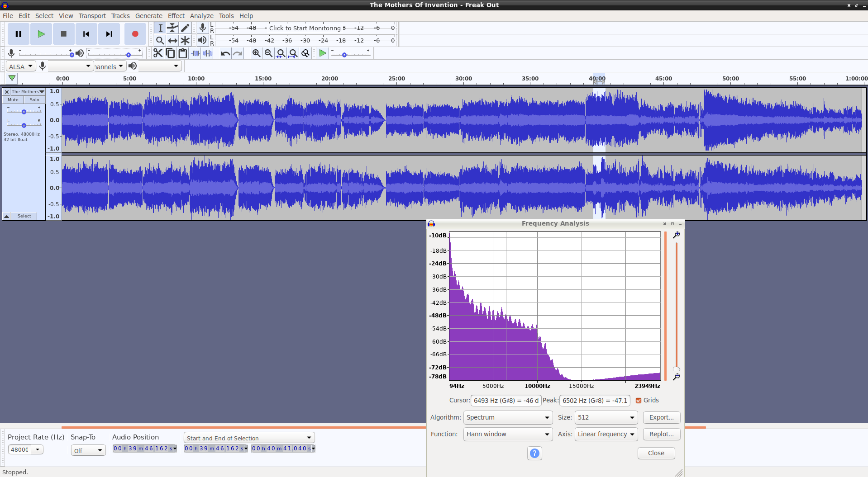Click the track close X button
868x477 pixels.
pos(7,92)
